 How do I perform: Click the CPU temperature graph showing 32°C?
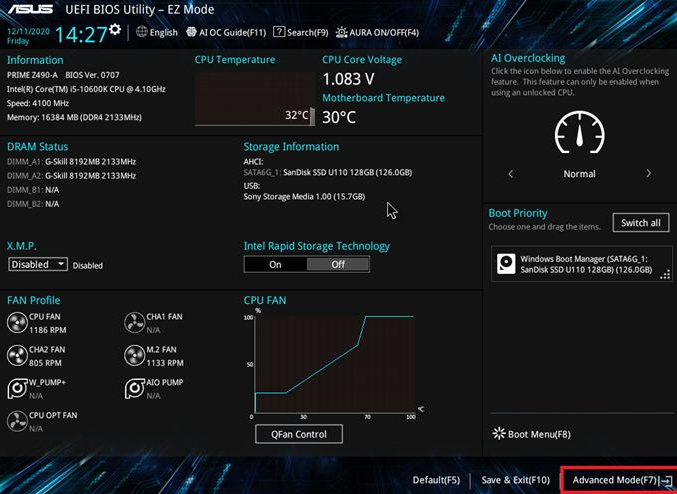255,99
